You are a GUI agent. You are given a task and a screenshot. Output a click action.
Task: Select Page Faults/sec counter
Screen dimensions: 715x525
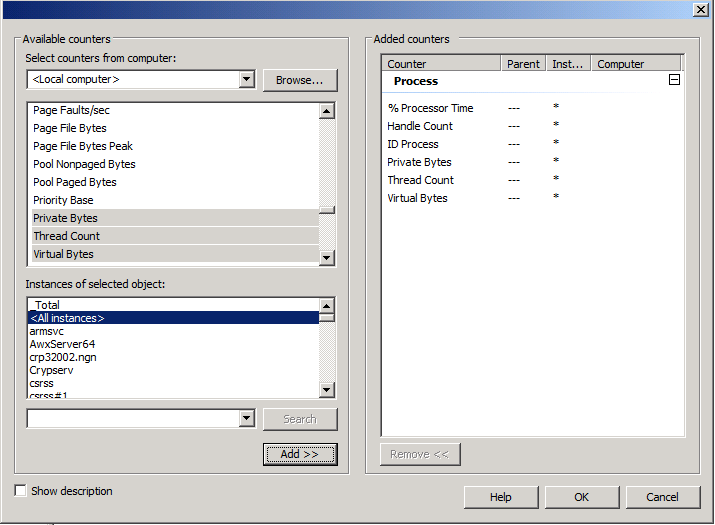click(71, 110)
